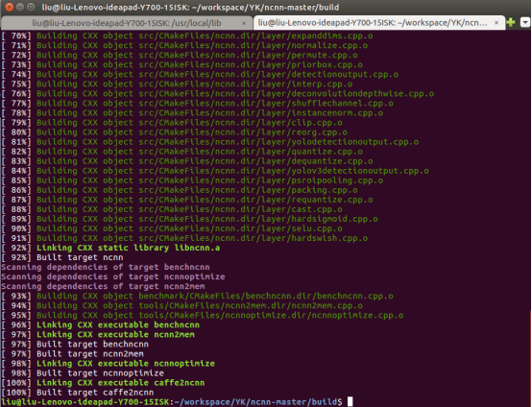Click the line building quantize.cpp.o at 82%
This screenshot has width=532, height=407.
(x=181, y=152)
